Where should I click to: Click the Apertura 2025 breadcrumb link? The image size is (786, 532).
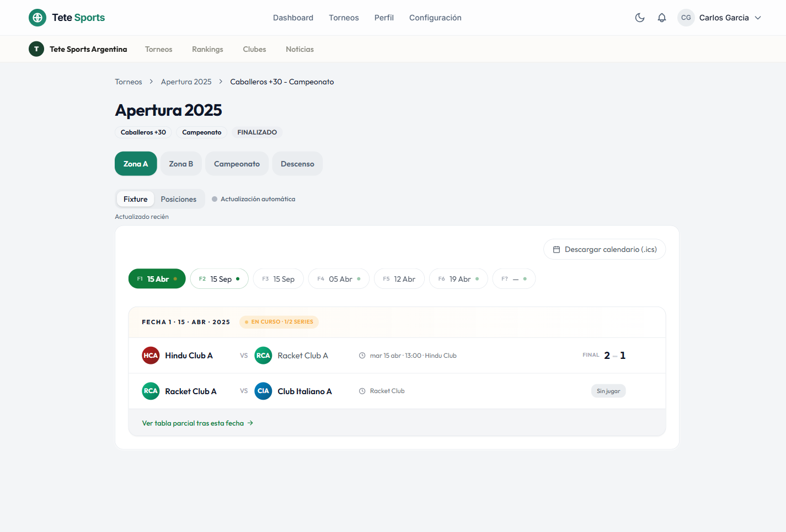click(186, 82)
